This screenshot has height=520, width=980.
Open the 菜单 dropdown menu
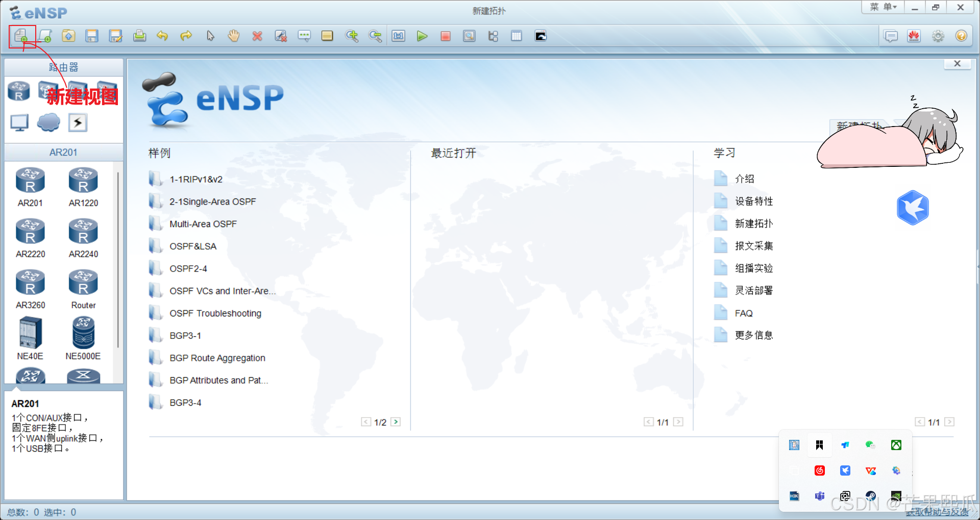tap(883, 7)
